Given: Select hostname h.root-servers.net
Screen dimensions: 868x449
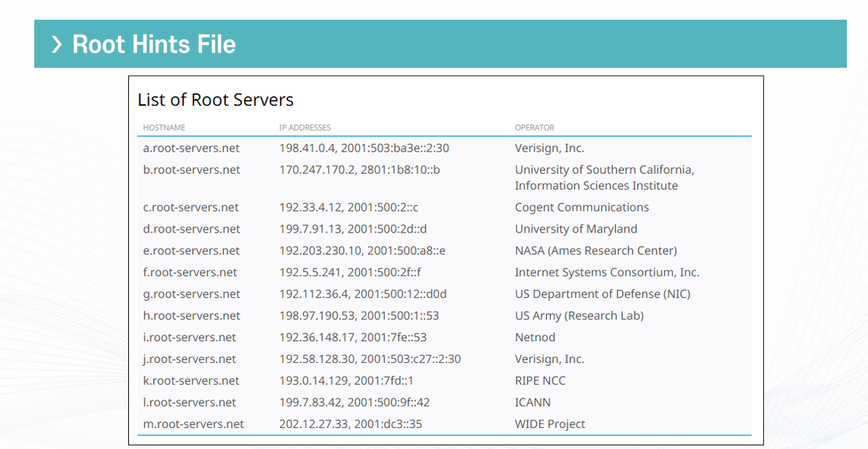Looking at the screenshot, I should [x=192, y=316].
